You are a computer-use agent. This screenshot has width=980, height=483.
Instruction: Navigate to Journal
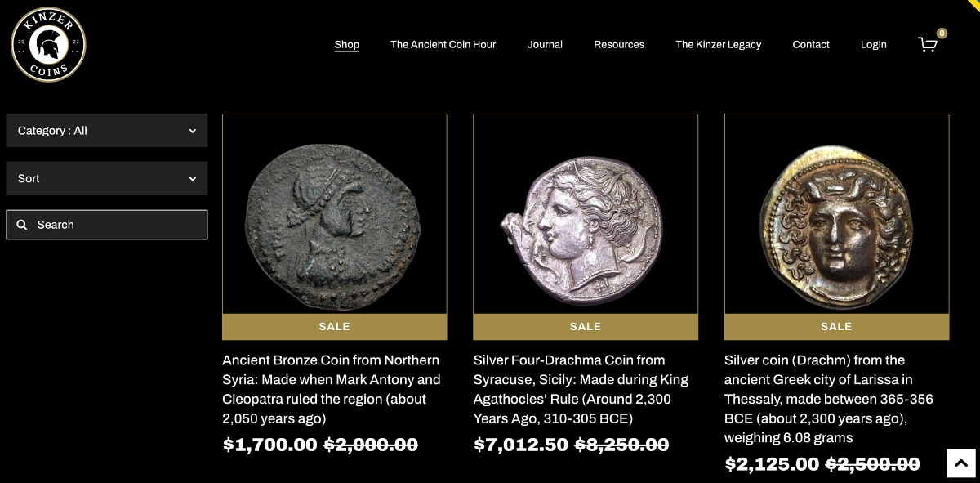545,45
